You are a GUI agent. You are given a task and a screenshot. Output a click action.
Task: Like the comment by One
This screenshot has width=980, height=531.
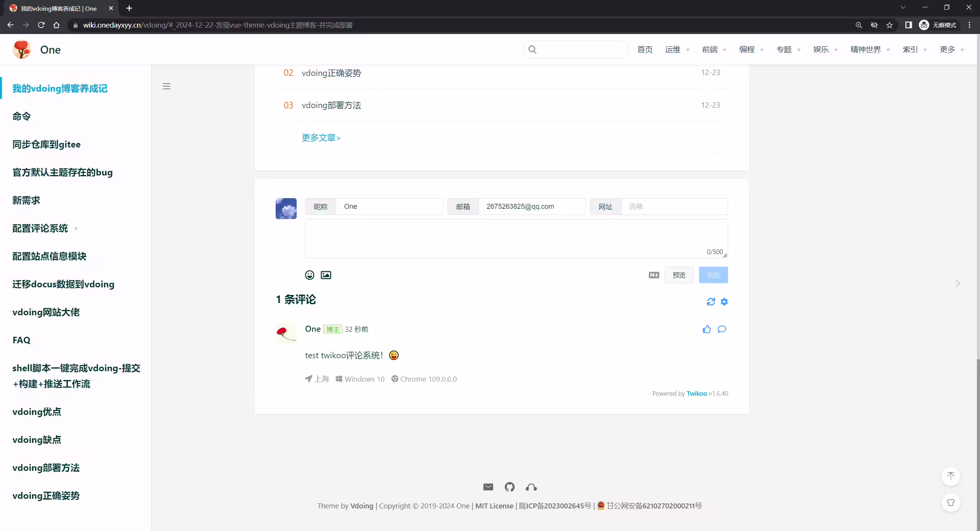(x=707, y=329)
